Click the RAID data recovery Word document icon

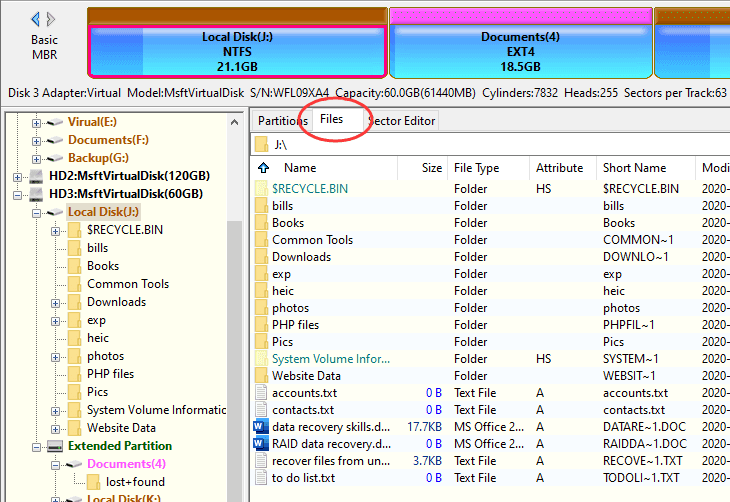(261, 444)
